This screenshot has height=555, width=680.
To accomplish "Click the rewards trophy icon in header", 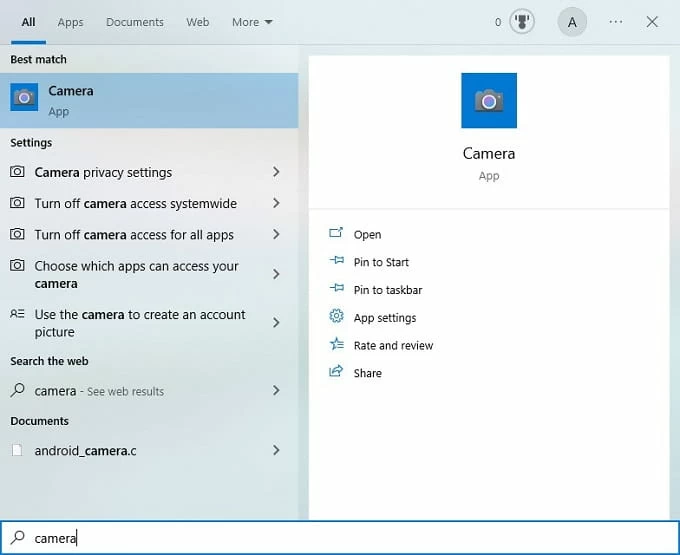I will (x=522, y=22).
